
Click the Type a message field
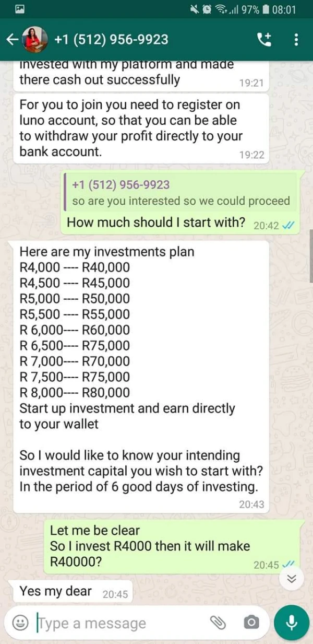click(x=120, y=623)
